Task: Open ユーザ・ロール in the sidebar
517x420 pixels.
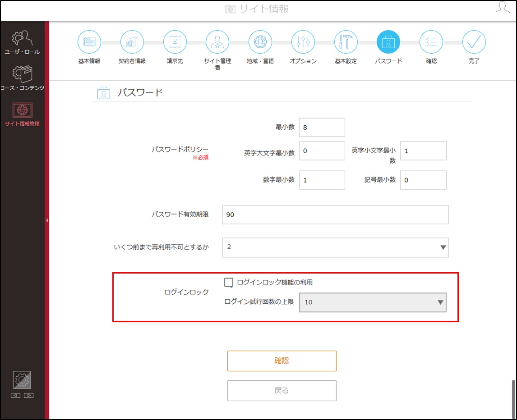Action: [22, 43]
